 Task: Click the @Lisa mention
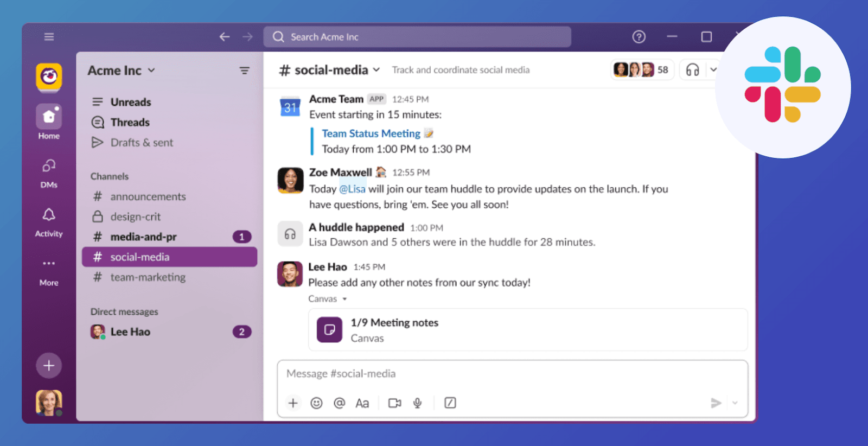tap(352, 189)
